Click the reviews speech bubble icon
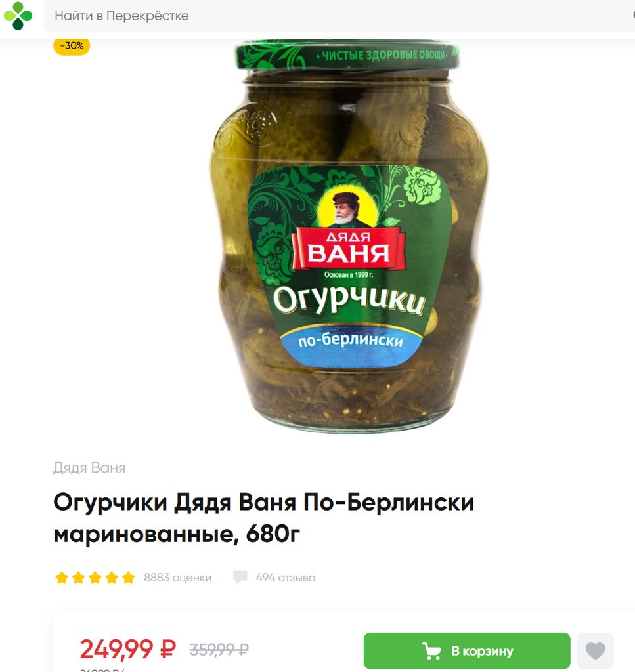Image resolution: width=635 pixels, height=672 pixels. (x=240, y=577)
